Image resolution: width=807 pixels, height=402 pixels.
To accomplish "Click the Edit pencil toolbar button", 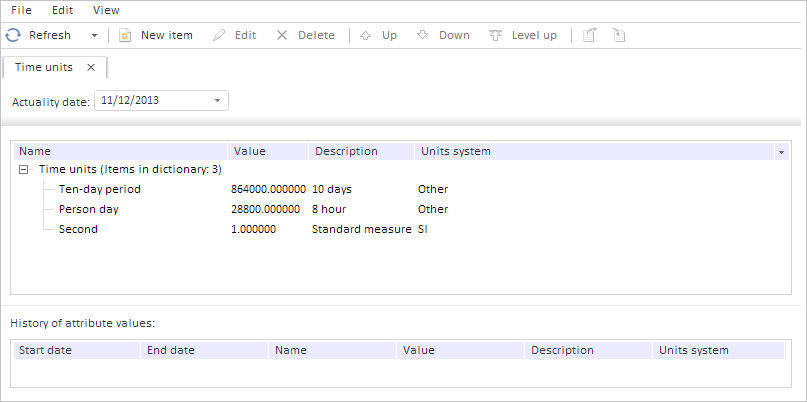I will 235,35.
